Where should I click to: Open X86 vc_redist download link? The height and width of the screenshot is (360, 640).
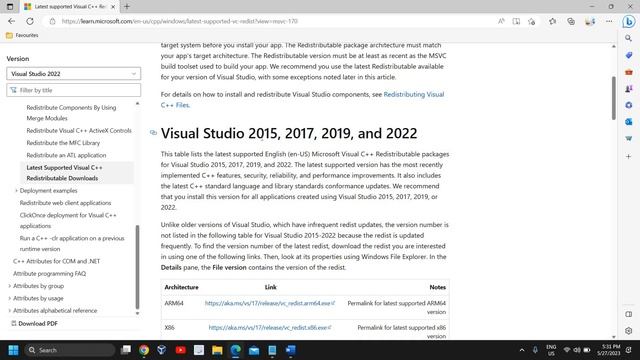(x=270, y=327)
